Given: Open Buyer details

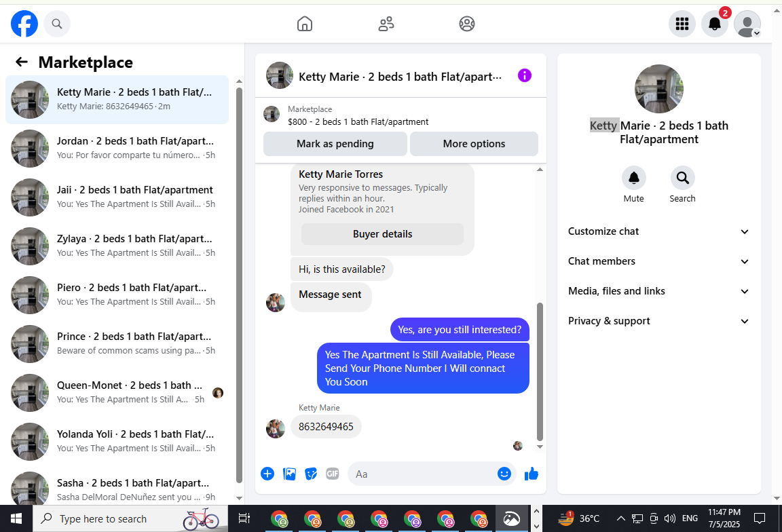Looking at the screenshot, I should tap(383, 234).
